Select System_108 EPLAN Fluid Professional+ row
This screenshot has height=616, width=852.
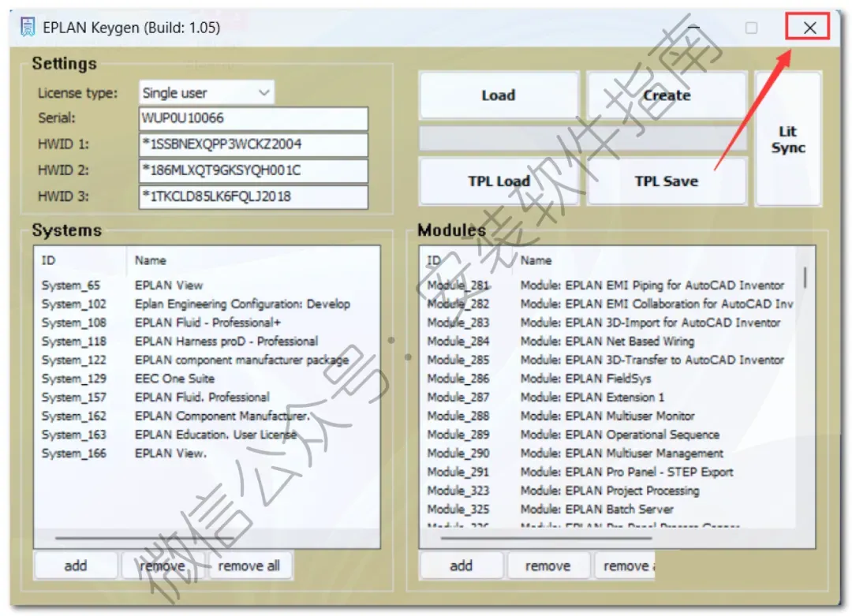[x=207, y=323]
